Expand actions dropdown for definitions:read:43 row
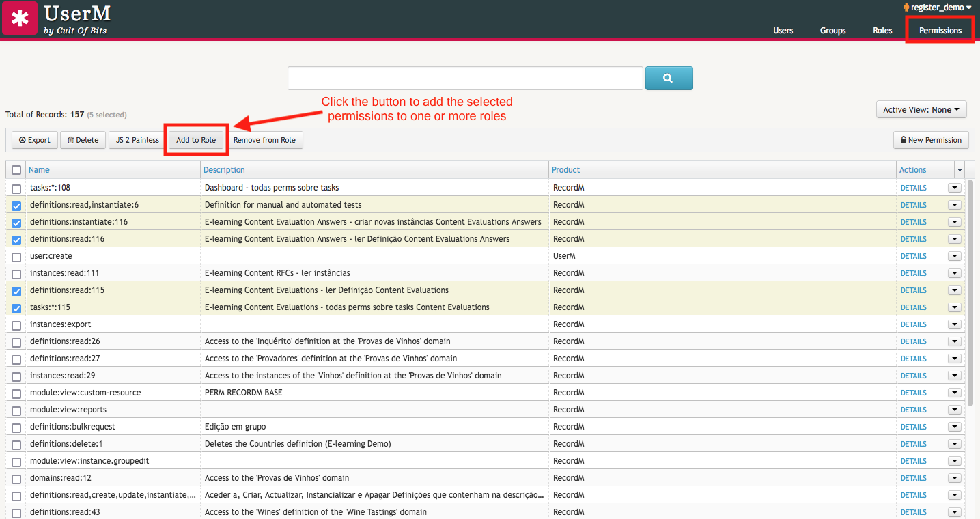 [955, 512]
